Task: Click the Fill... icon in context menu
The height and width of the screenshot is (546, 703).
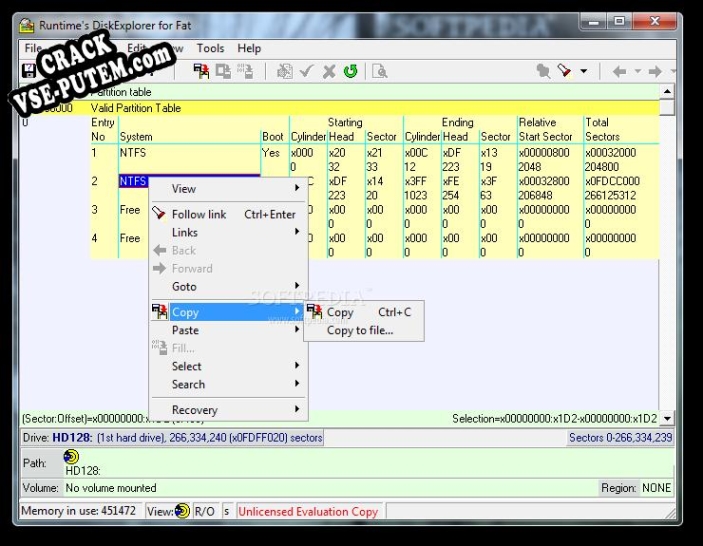Action: coord(159,347)
